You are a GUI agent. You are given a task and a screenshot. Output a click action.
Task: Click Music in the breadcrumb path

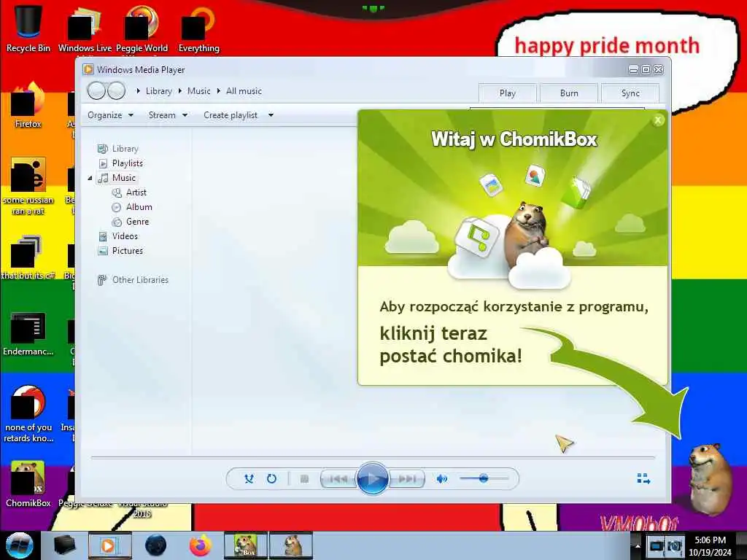pyautogui.click(x=198, y=90)
